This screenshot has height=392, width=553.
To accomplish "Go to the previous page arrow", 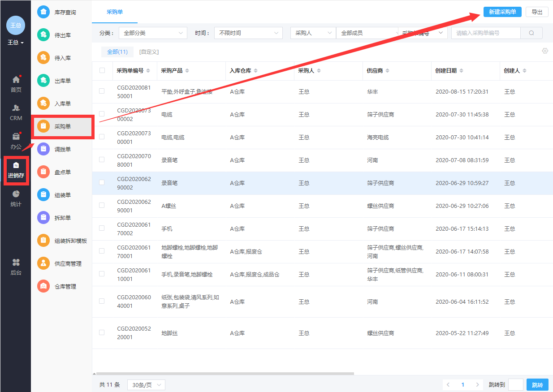I will click(x=448, y=385).
